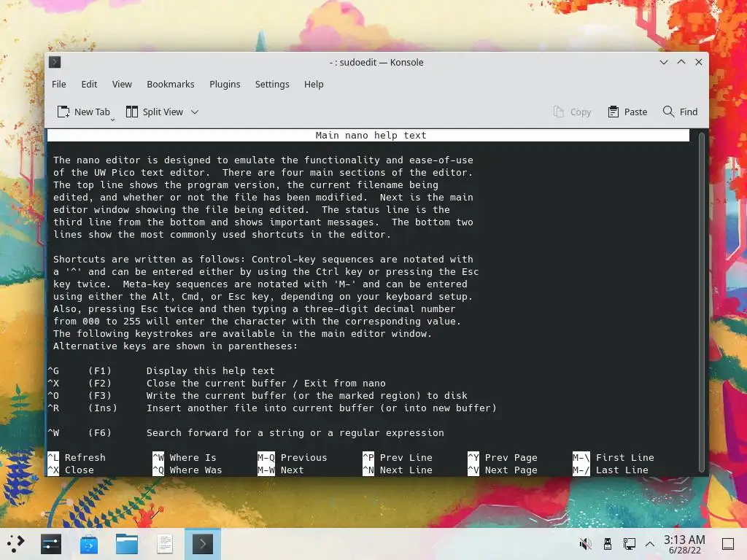The height and width of the screenshot is (560, 747).
Task: Open the Find search bar
Action: 680,112
